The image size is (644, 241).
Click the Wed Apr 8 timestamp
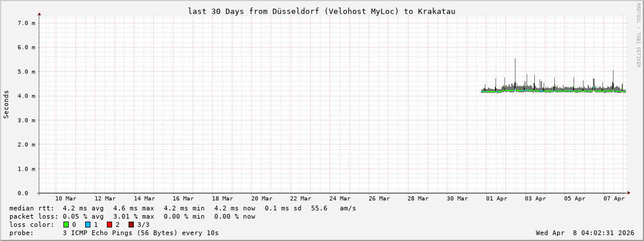pos(585,233)
